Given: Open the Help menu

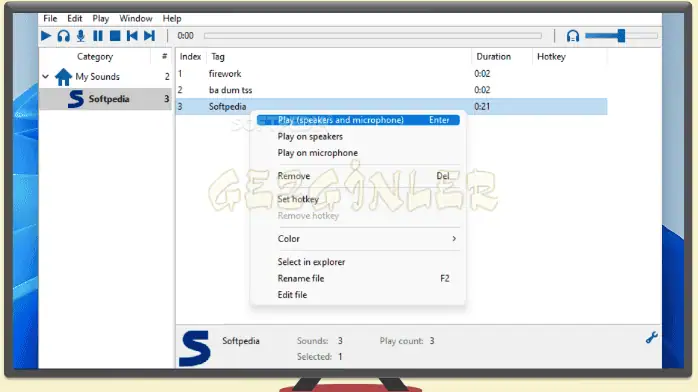Looking at the screenshot, I should coord(172,19).
